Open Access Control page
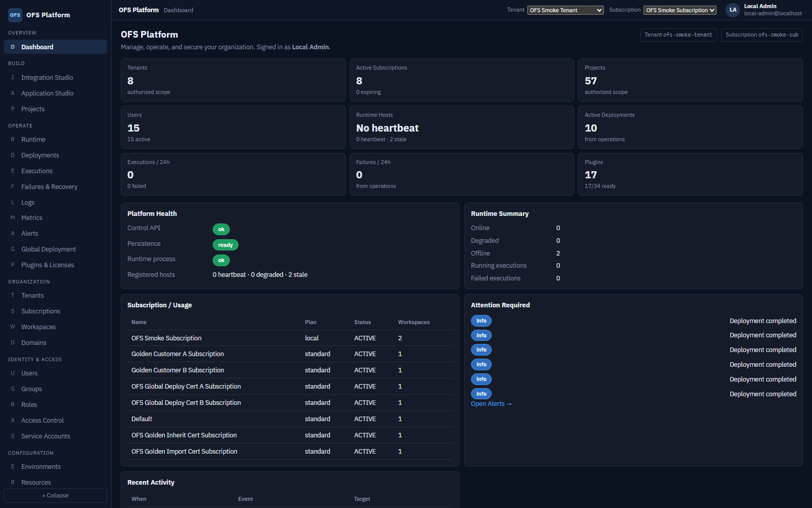The image size is (812, 508). [55, 420]
